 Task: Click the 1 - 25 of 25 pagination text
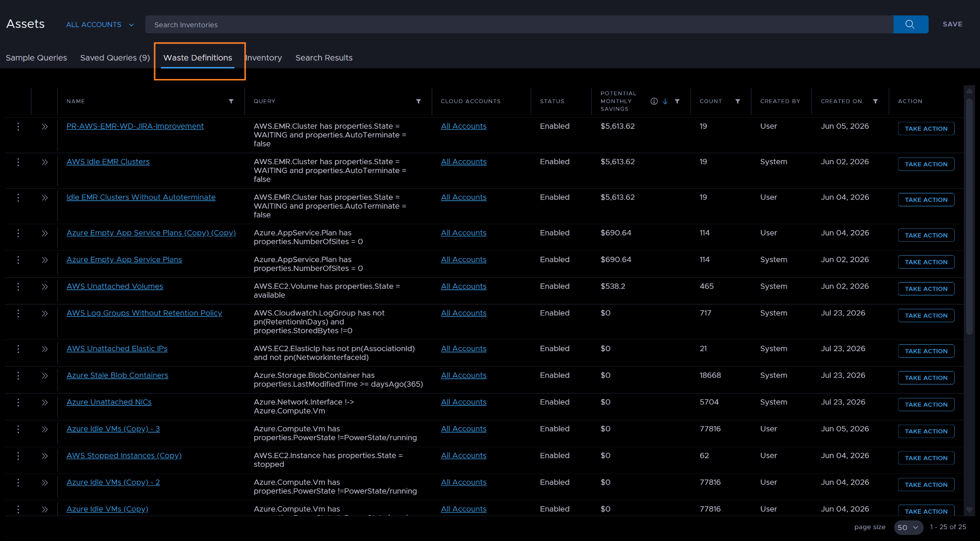click(x=947, y=527)
